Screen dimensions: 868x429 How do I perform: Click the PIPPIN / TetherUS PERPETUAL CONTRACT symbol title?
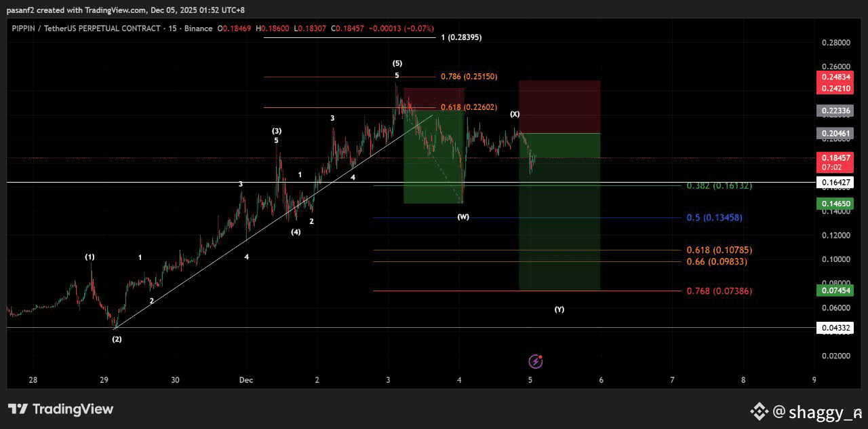click(x=86, y=28)
